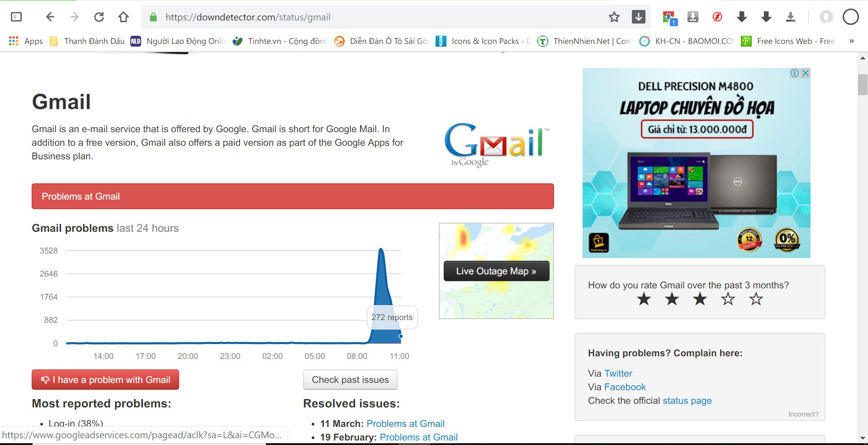Rate Gmail two stars

(672, 299)
